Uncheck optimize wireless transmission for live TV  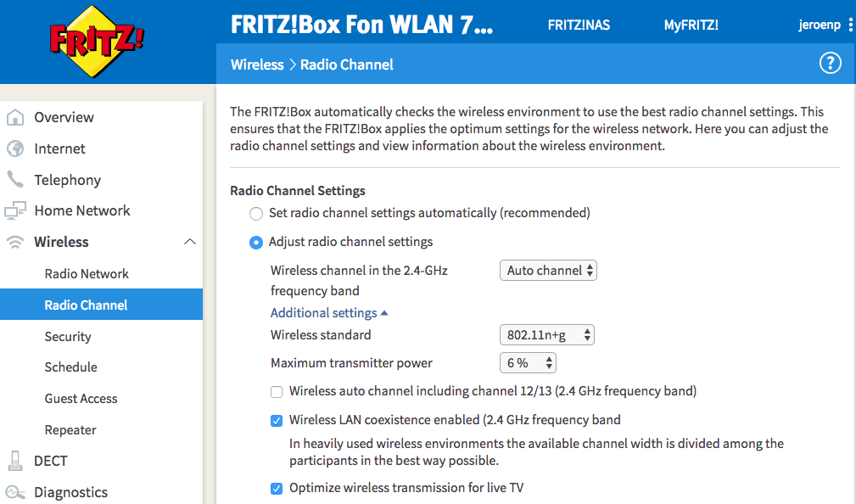[x=277, y=488]
